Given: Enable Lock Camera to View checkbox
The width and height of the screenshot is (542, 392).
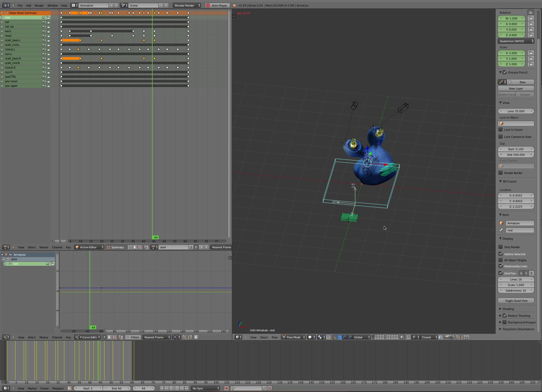Looking at the screenshot, I should pos(501,137).
